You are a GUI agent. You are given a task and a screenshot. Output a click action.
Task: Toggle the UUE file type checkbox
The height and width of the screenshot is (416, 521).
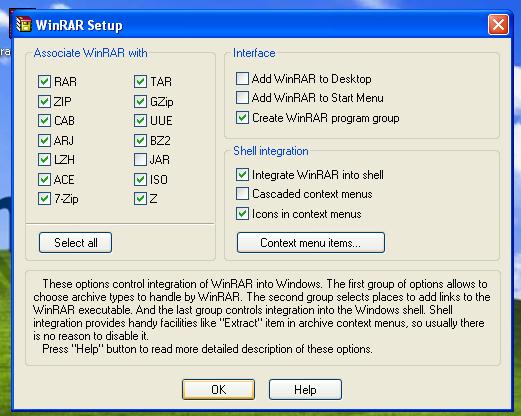[x=140, y=121]
